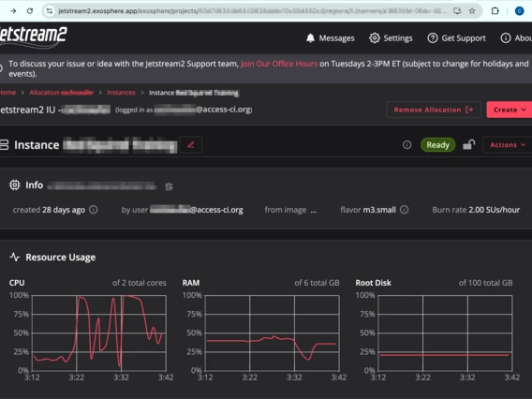532x399 pixels.
Task: Open the Allocation breadcrumb link
Action: [62, 93]
